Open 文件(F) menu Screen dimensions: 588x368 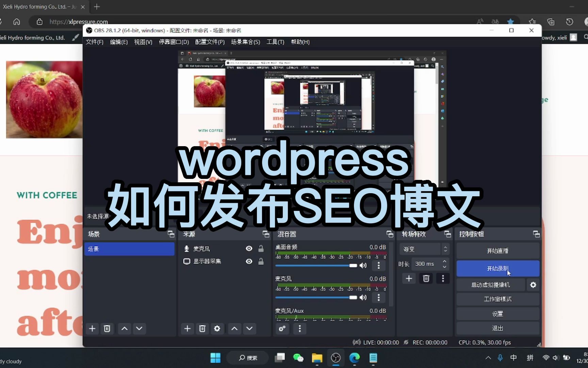coord(95,42)
